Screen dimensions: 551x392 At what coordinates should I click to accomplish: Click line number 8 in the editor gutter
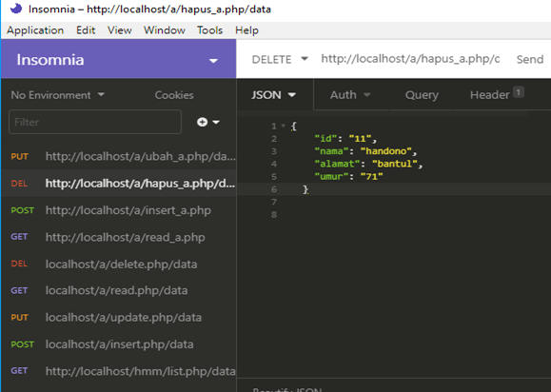[274, 215]
